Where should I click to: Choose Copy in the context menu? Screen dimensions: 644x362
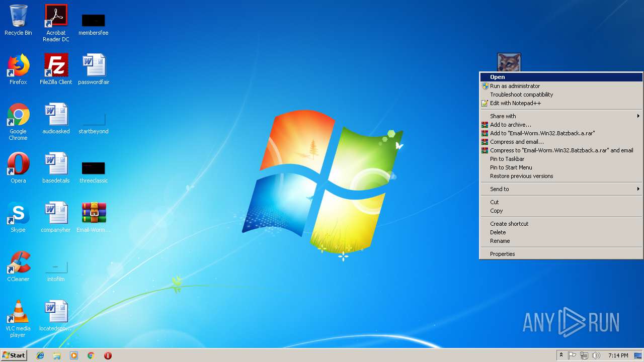561,211
